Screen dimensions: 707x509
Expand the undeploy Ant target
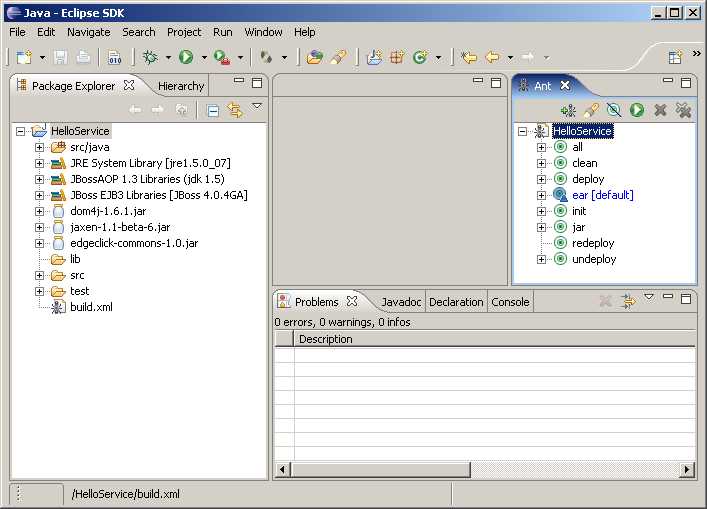click(542, 259)
